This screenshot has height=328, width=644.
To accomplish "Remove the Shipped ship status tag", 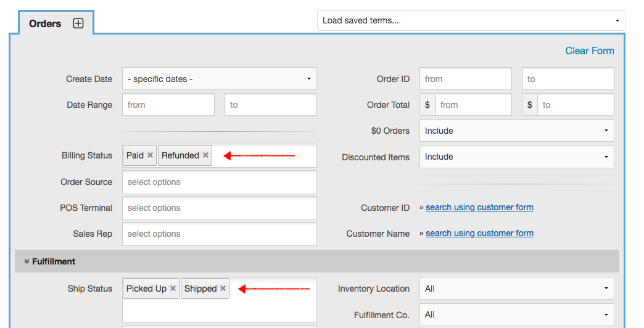I will [223, 289].
